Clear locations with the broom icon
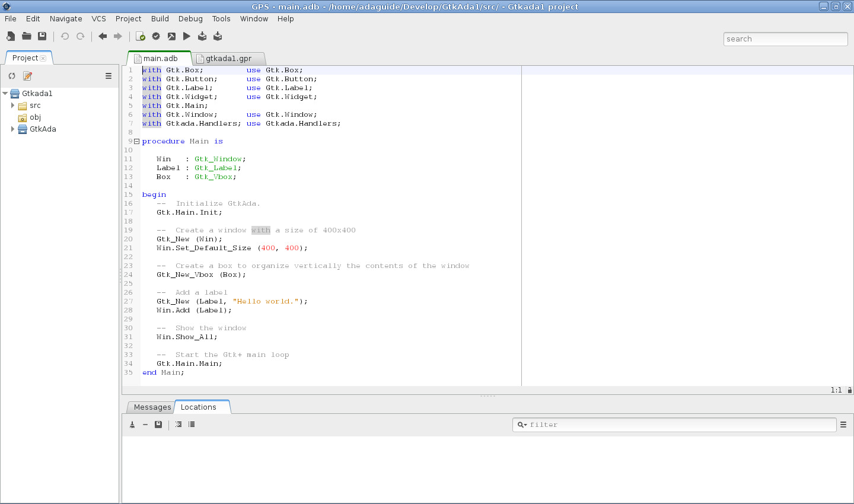 [x=132, y=425]
